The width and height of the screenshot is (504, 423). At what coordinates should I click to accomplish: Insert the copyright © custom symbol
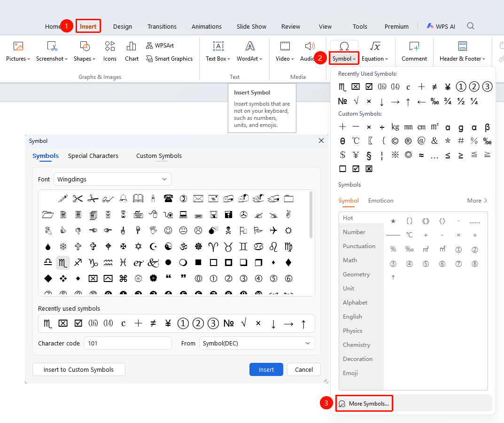(395, 141)
